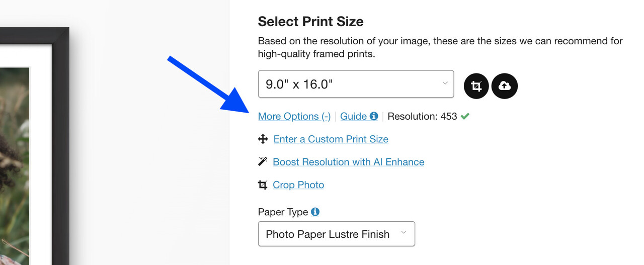
Task: Click Enter a Custom Print Size link
Action: coord(331,139)
